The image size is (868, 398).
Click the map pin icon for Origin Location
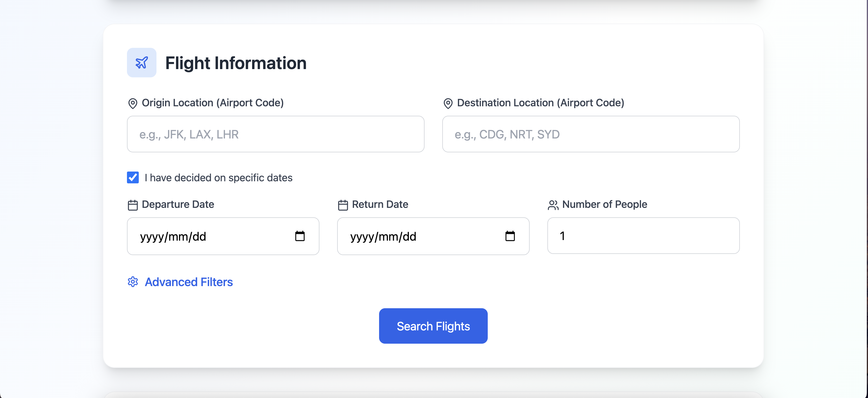[133, 103]
